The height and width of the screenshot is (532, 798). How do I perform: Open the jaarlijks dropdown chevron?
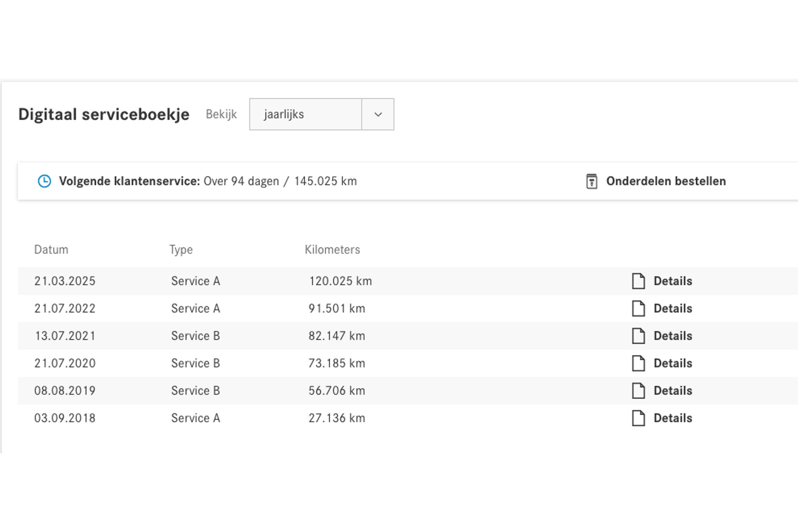point(378,114)
